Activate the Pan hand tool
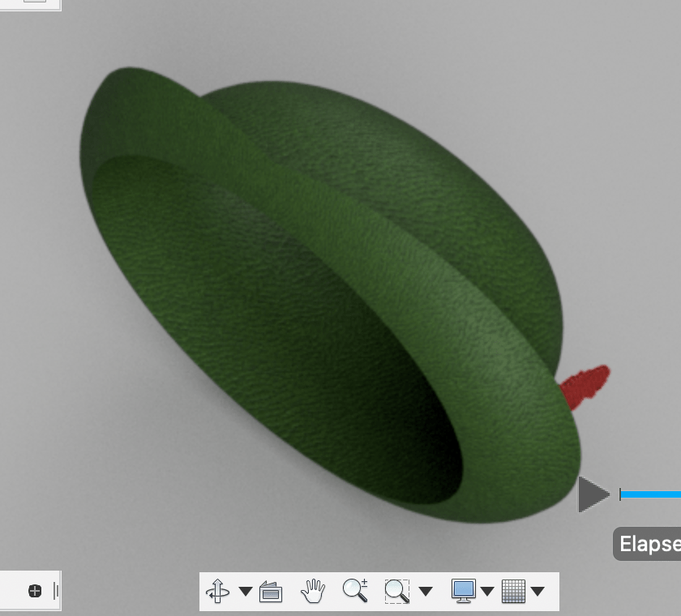 pos(312,591)
